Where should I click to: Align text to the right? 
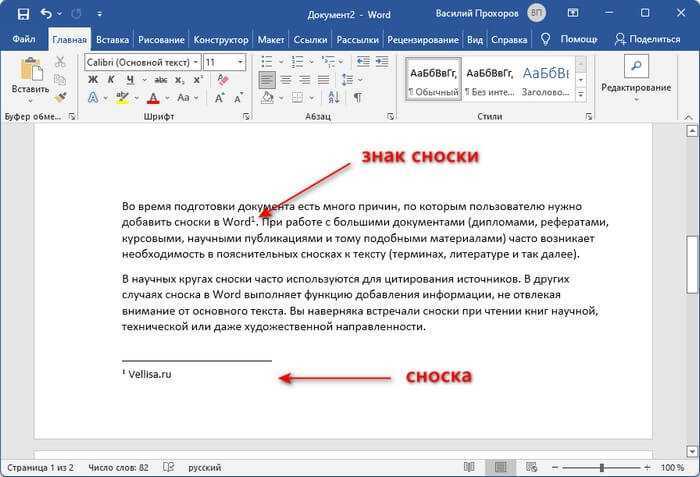(x=305, y=80)
